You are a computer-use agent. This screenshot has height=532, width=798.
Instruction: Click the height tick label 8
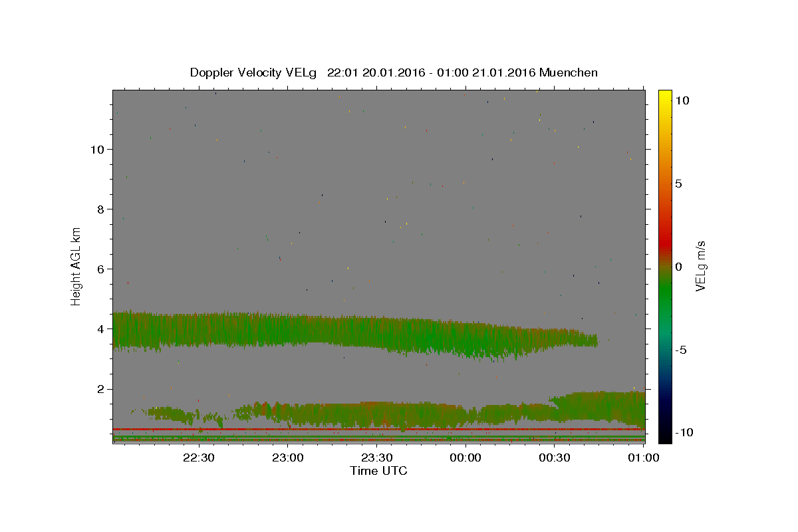102,209
